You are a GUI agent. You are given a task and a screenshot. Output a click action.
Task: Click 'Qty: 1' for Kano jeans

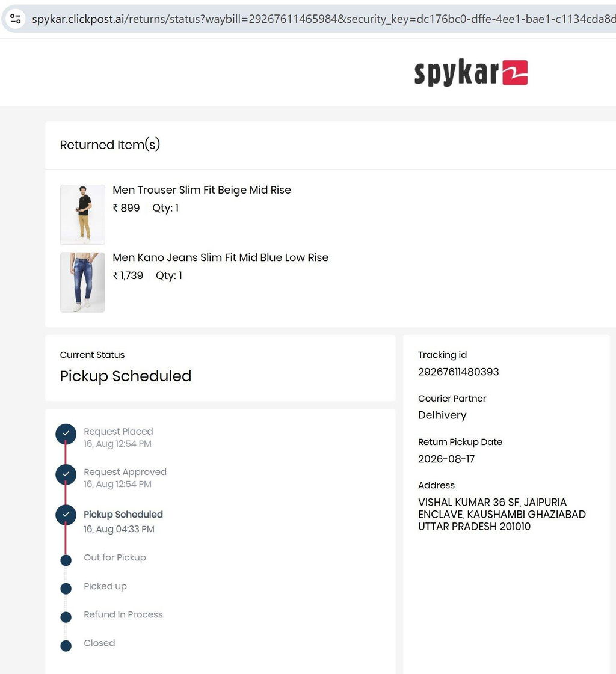coord(169,275)
